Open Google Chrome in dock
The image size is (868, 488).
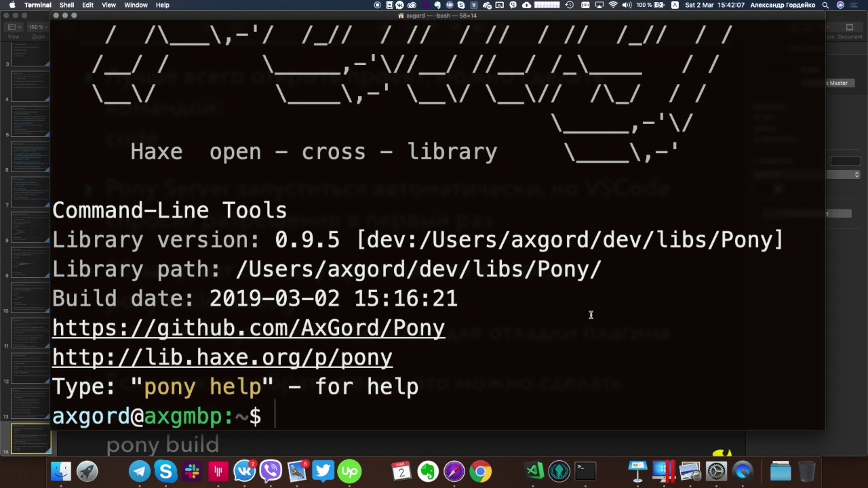(x=480, y=471)
